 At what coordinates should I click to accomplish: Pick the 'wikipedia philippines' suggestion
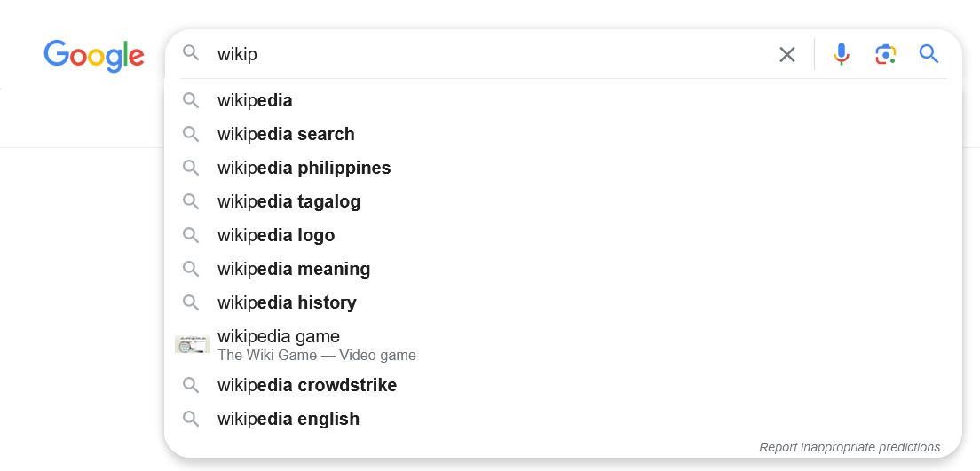point(304,168)
